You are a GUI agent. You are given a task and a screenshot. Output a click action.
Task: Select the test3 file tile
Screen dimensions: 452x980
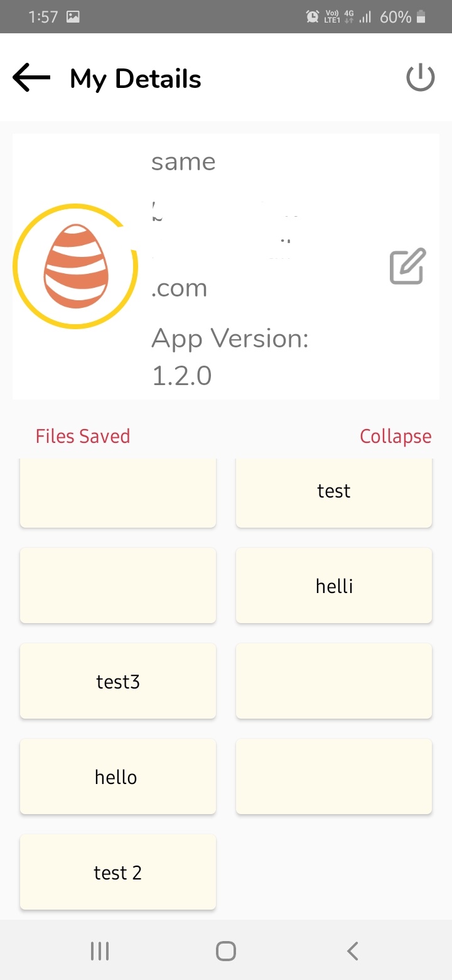(118, 681)
